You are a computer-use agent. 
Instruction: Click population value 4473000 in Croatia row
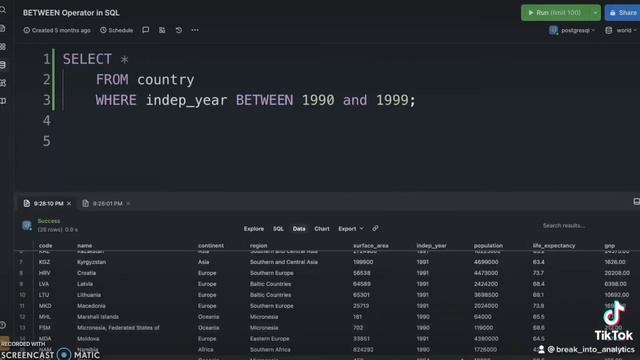tap(486, 273)
